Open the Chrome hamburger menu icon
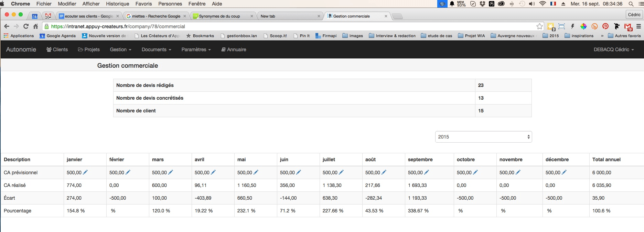This screenshot has width=644, height=232. pyautogui.click(x=638, y=26)
